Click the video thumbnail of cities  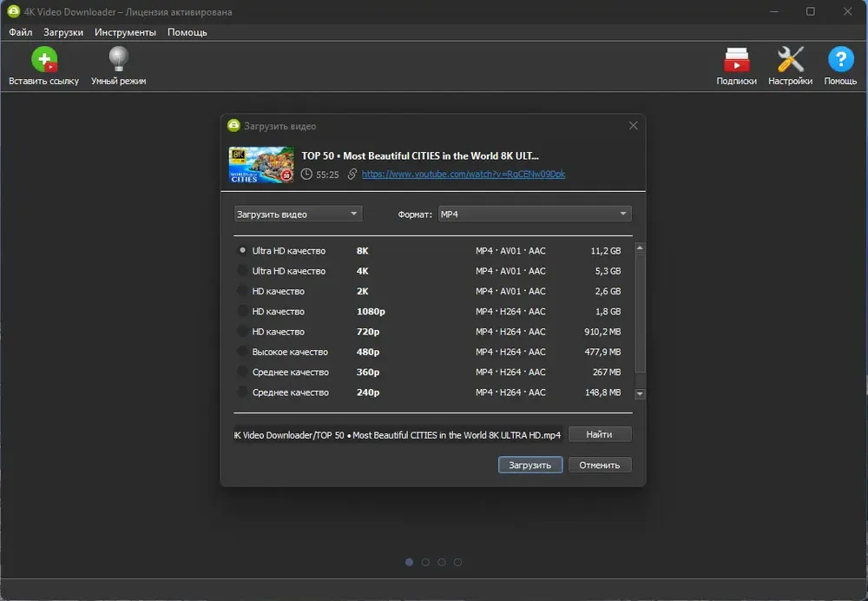pyautogui.click(x=261, y=164)
